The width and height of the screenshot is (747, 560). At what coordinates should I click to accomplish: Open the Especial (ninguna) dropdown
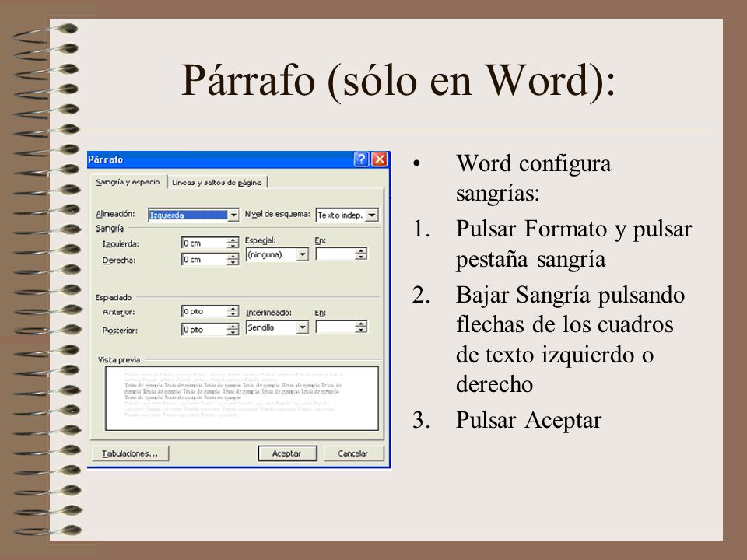pos(277,255)
